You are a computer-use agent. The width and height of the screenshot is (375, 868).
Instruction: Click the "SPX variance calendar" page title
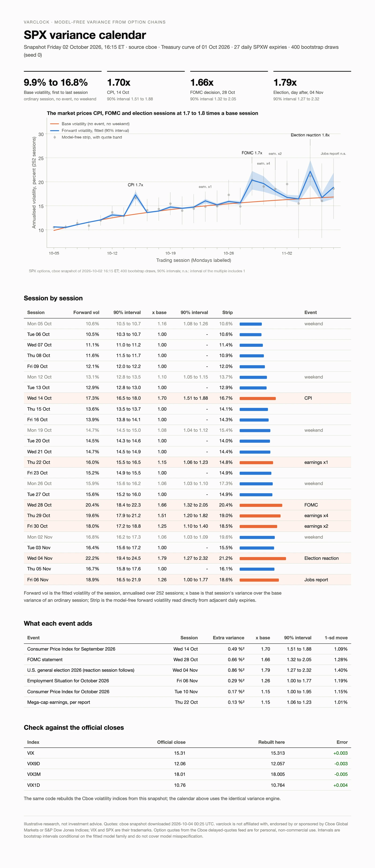click(x=85, y=35)
